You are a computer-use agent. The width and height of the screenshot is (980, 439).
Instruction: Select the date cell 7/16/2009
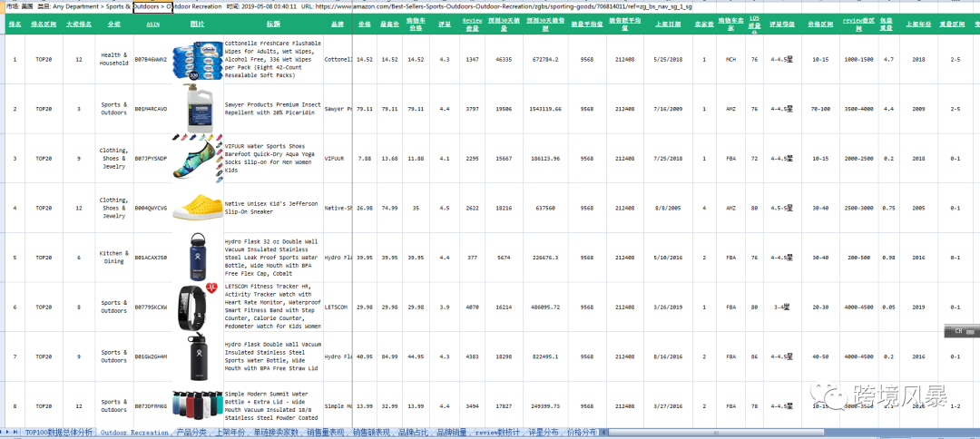pyautogui.click(x=668, y=109)
